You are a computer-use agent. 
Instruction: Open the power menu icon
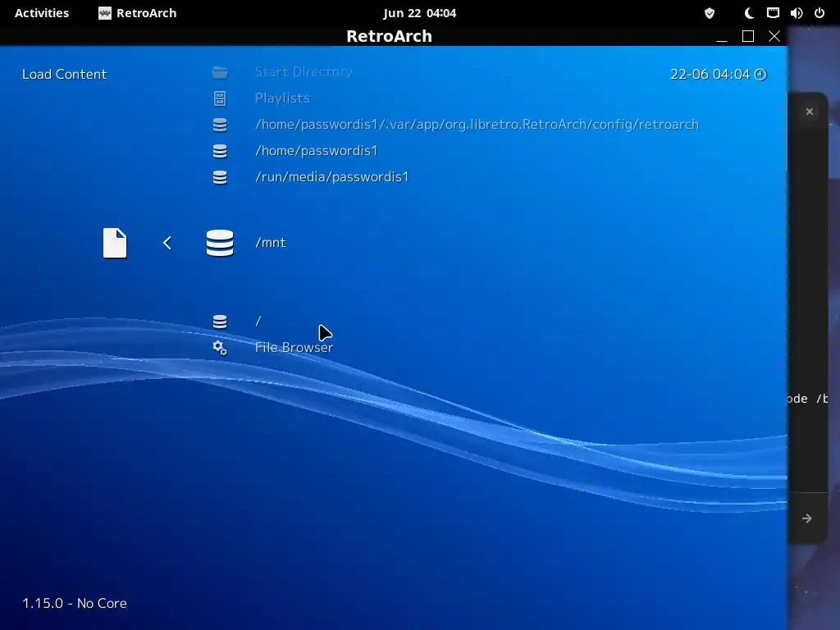[819, 13]
